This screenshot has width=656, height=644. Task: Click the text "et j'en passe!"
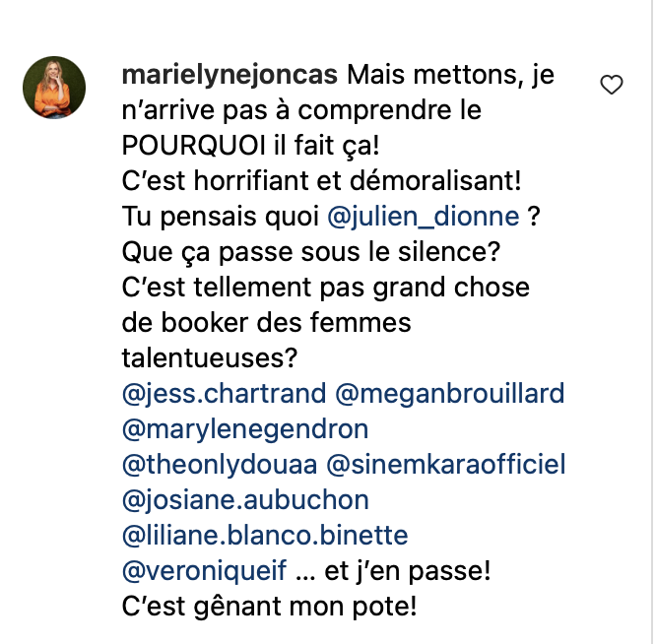click(x=408, y=571)
